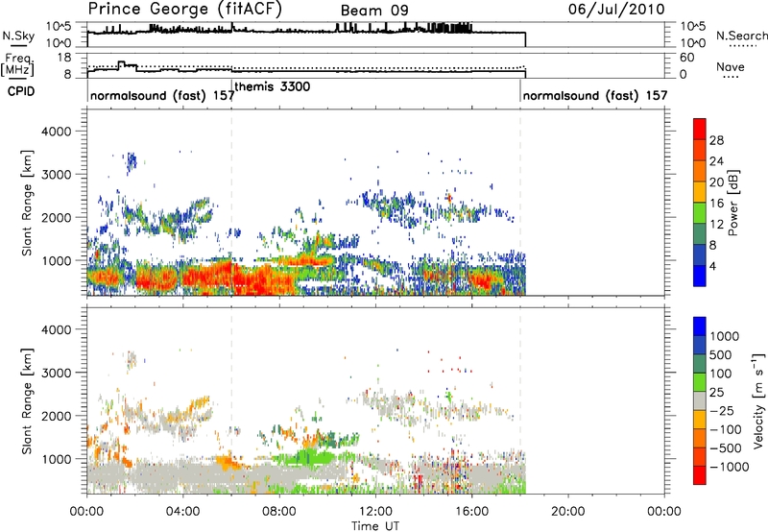Click the '1000' velocity colorbar tick

click(725, 336)
